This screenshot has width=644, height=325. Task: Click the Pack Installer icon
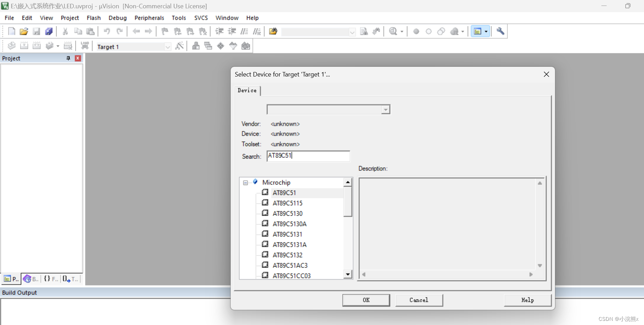246,46
